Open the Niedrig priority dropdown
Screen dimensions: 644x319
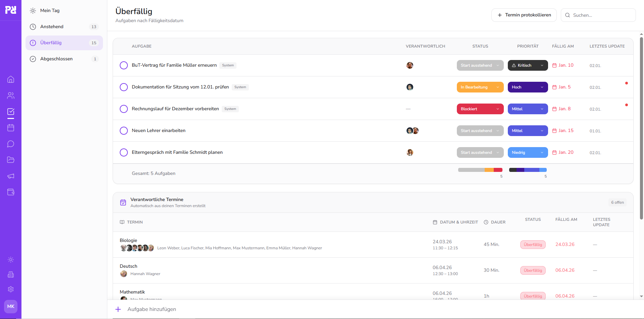point(528,152)
